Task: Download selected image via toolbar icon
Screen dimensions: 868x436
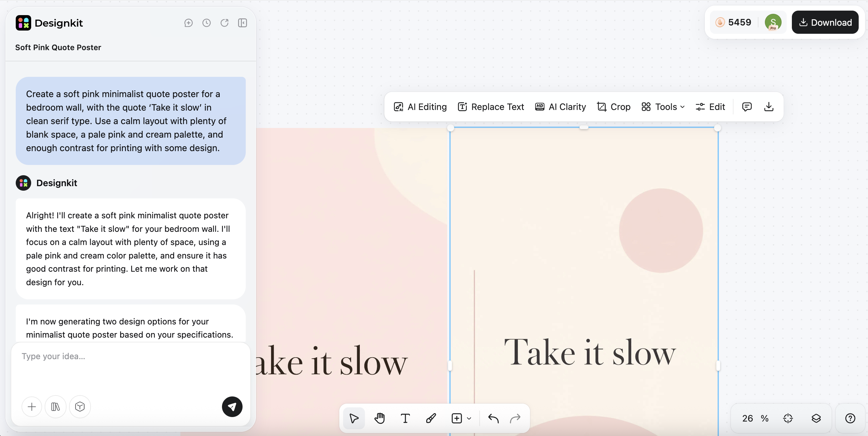Action: pyautogui.click(x=769, y=107)
